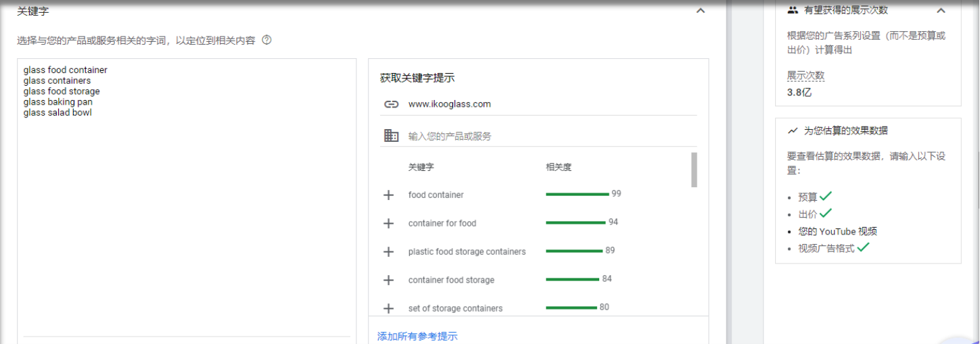Collapse the 关键字 section chevron
Viewport: 980px width, 344px height.
701,11
